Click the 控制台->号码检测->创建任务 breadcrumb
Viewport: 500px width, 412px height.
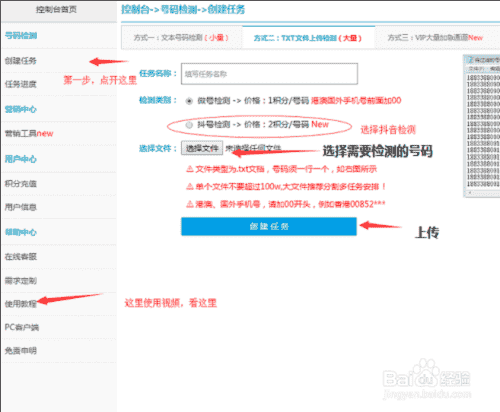(x=183, y=9)
